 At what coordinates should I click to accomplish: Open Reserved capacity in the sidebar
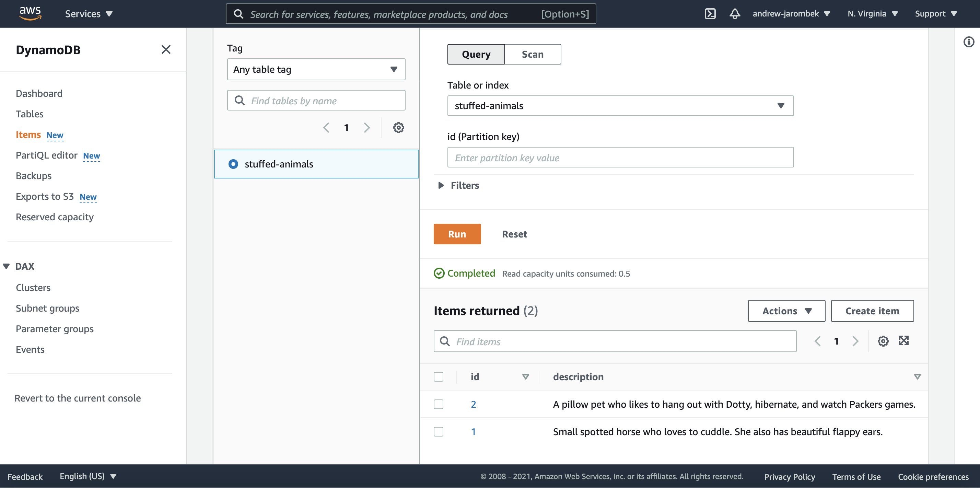55,217
